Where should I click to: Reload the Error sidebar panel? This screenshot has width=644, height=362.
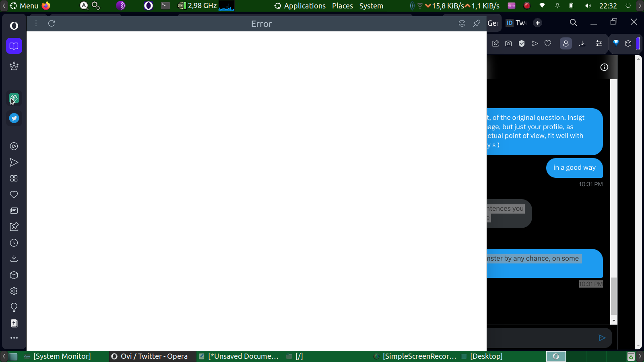pos(52,23)
